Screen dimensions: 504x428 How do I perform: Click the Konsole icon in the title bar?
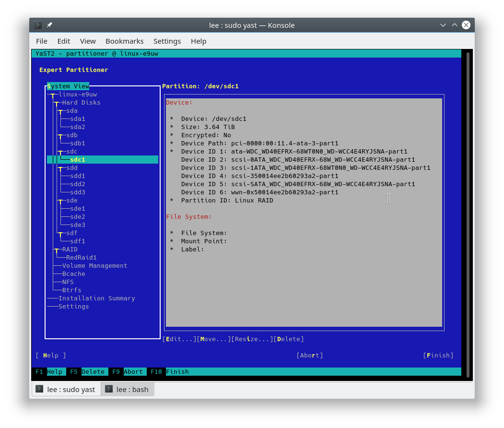pyautogui.click(x=37, y=25)
